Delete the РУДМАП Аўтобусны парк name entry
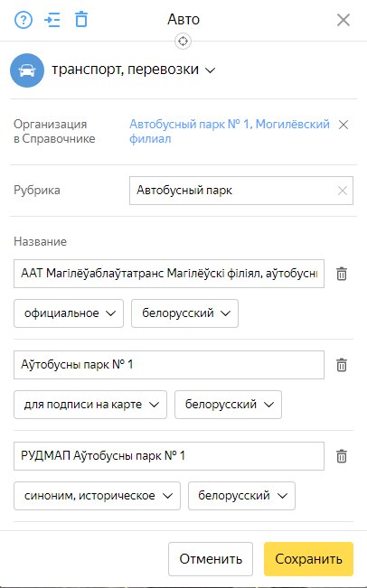367x588 pixels. [342, 456]
